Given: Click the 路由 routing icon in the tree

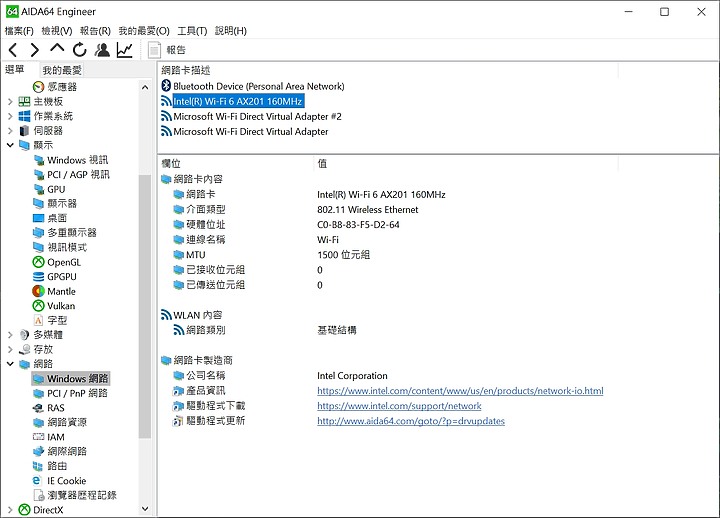Looking at the screenshot, I should pos(39,466).
